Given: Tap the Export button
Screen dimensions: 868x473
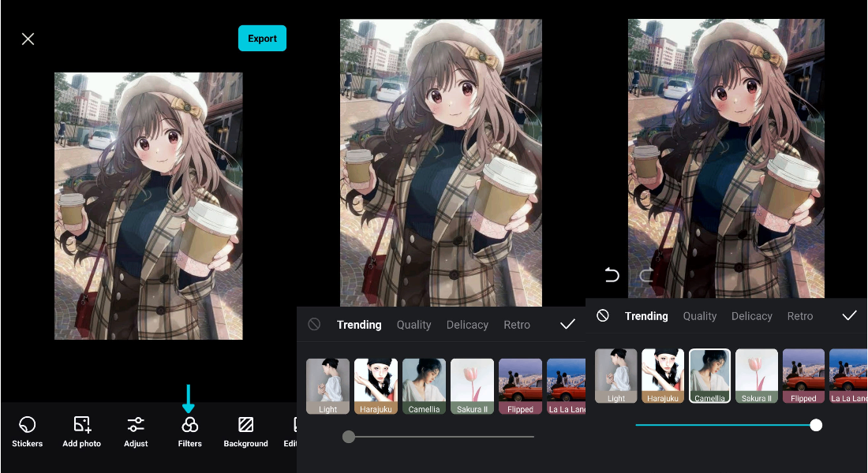Looking at the screenshot, I should point(263,38).
